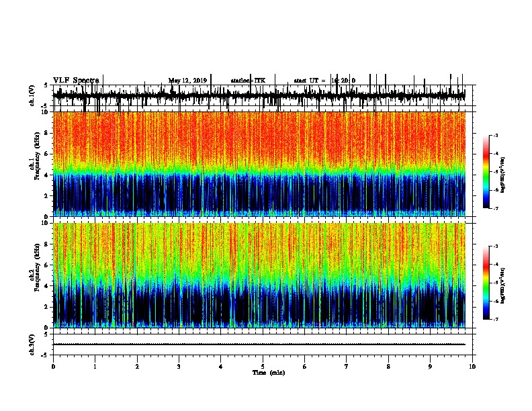Click the "-4" tick on ch.2 color bar
532x411 pixels.
(495, 265)
